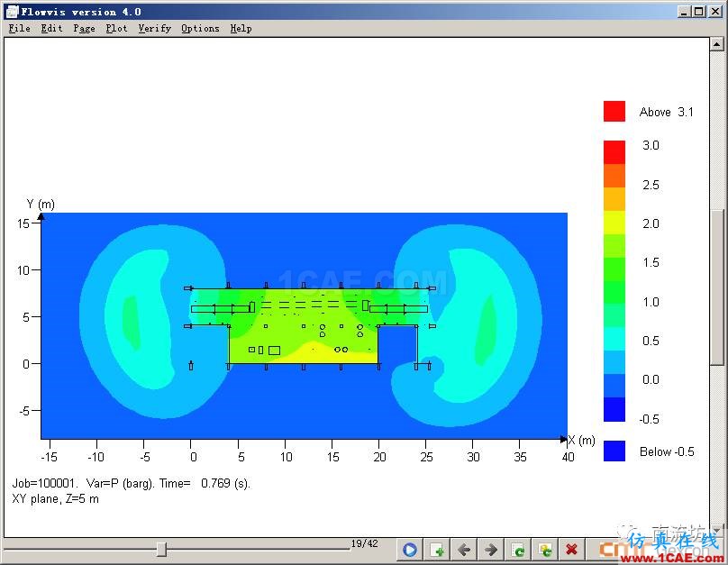Open the Plot menu
The image size is (728, 565).
(116, 28)
